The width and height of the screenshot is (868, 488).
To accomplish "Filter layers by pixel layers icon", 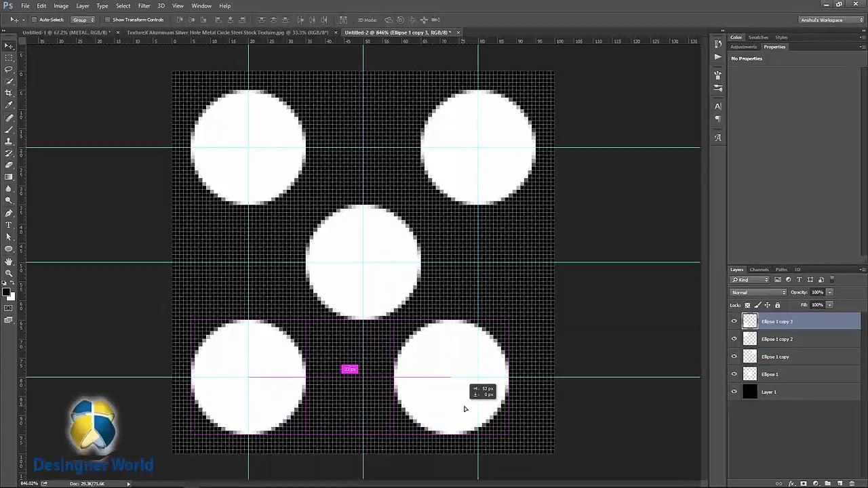I will coord(778,280).
